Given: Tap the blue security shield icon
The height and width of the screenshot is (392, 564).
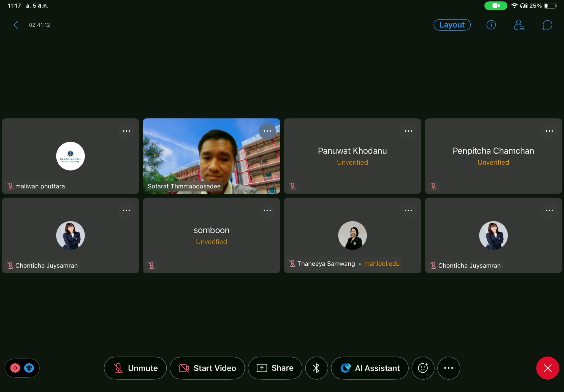Looking at the screenshot, I should point(29,368).
